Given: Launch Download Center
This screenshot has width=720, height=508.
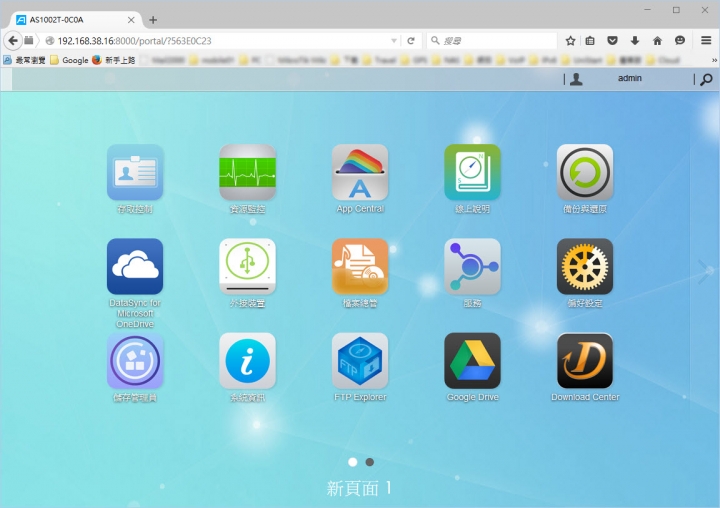Looking at the screenshot, I should 585,361.
